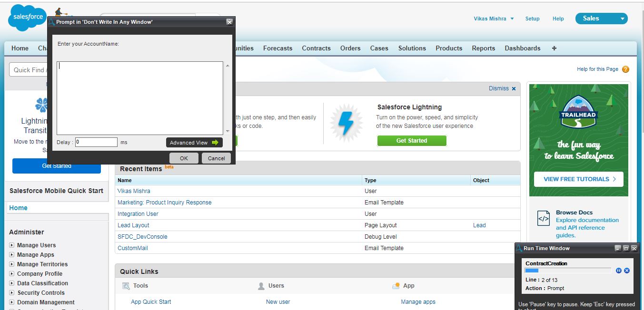Image resolution: width=644 pixels, height=310 pixels.
Task: Focus the AccountName prompt text area
Action: 140,98
